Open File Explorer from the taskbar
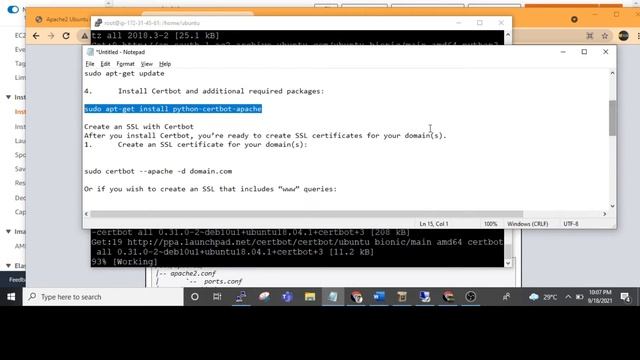Screen dimensions: 640x360 pyautogui.click(x=310, y=297)
